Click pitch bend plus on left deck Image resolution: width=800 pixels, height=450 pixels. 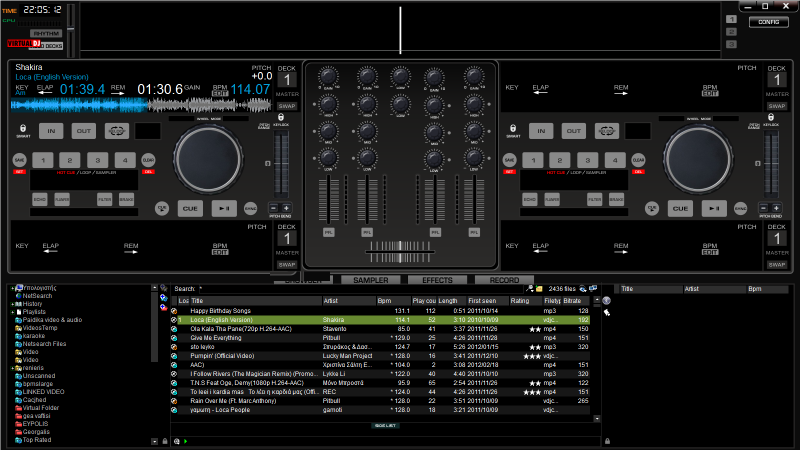tap(286, 208)
